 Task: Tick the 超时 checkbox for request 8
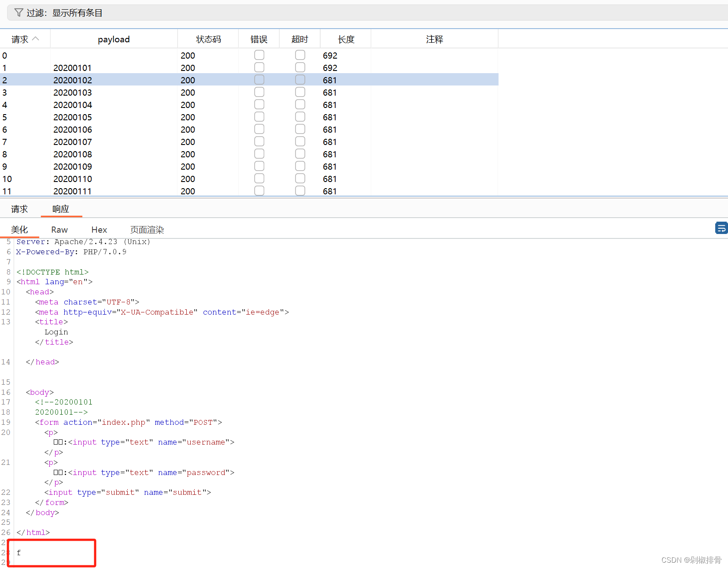point(300,153)
